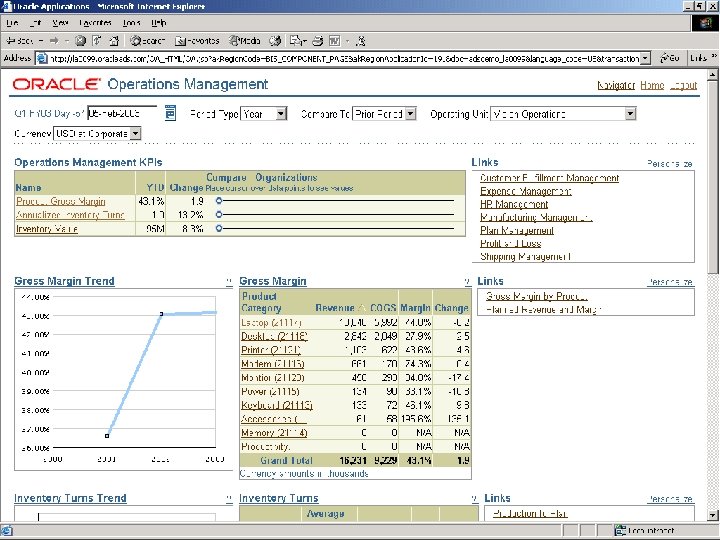Click the browser Back arrow button
The height and width of the screenshot is (540, 720).
19,41
